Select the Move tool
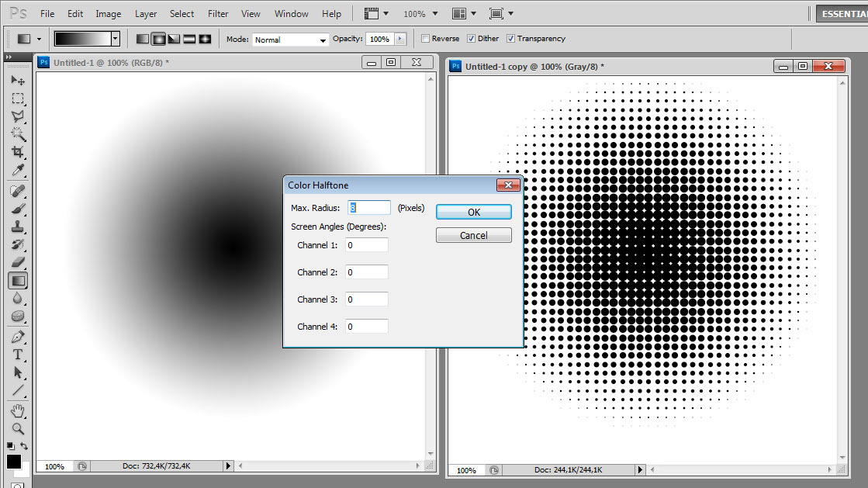The width and height of the screenshot is (868, 488). click(x=18, y=81)
